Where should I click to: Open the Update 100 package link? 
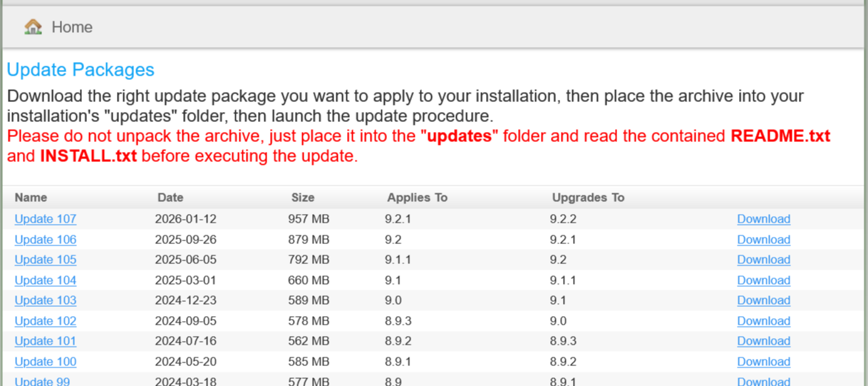pos(45,362)
